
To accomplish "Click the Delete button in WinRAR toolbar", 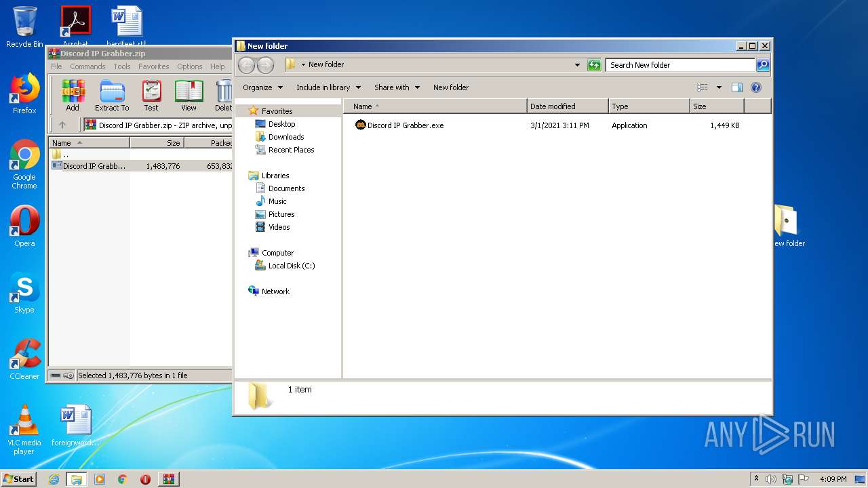I will [x=223, y=96].
